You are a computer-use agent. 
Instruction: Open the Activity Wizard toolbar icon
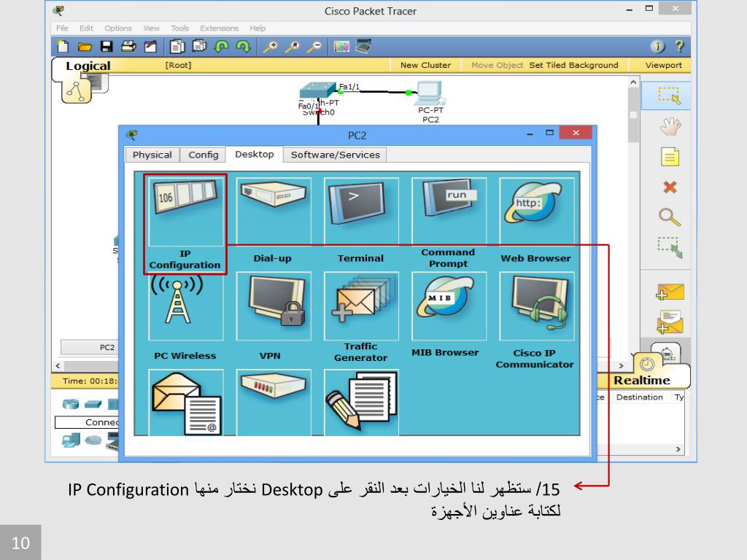pos(150,46)
